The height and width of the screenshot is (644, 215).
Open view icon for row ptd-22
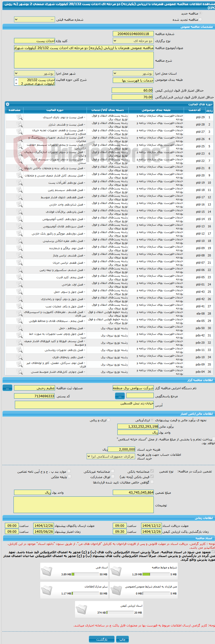(19, 161)
